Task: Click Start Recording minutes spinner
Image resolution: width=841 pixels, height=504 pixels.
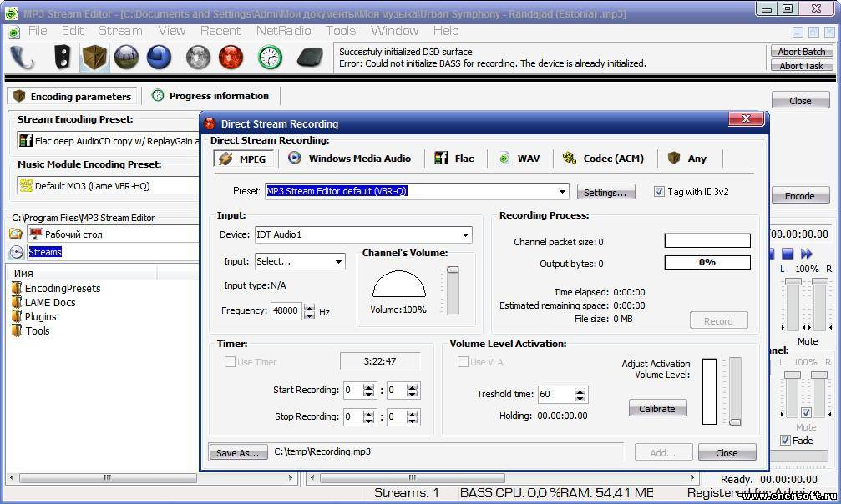Action: coord(412,391)
